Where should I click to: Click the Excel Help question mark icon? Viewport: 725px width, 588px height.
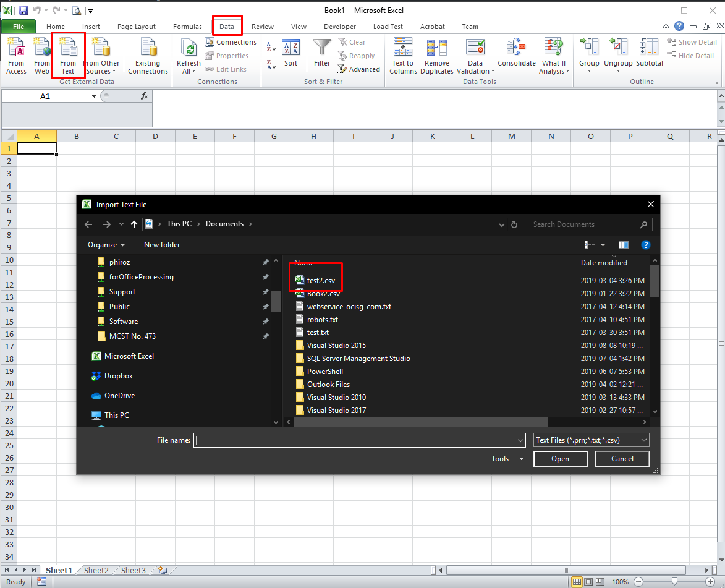click(679, 27)
